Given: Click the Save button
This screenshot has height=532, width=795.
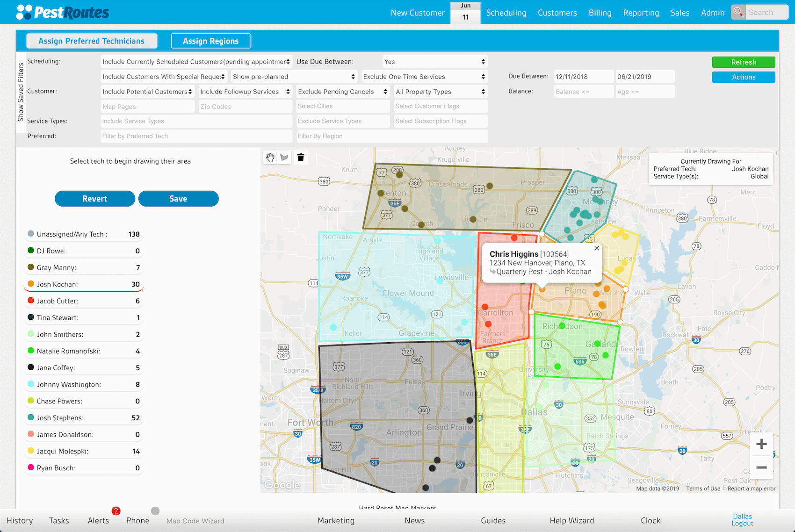Looking at the screenshot, I should [x=178, y=199].
